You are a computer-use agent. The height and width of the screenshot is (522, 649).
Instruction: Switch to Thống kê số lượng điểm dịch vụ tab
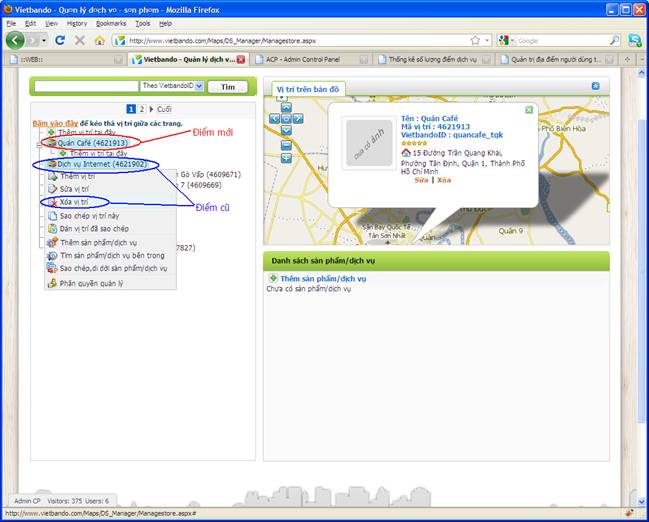pyautogui.click(x=435, y=60)
